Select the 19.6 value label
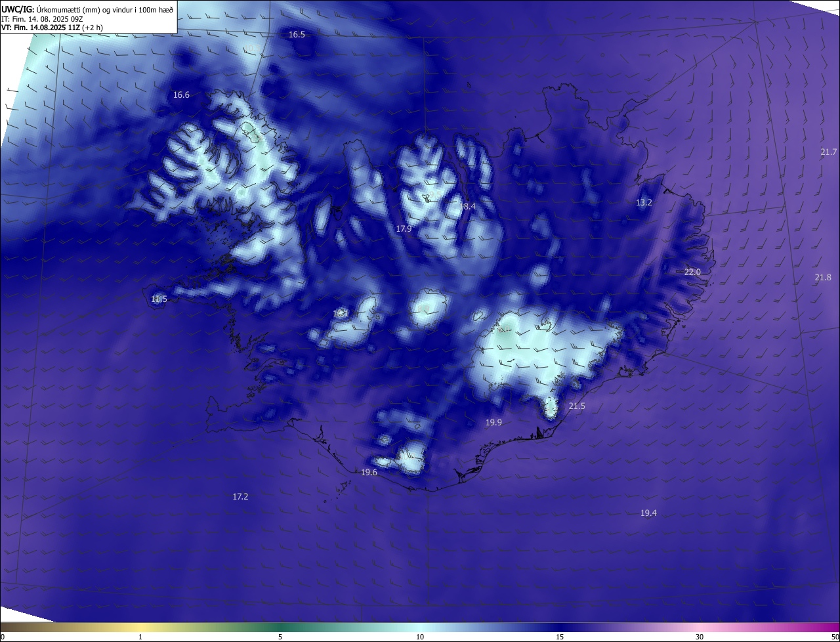Image resolution: width=840 pixels, height=642 pixels. [x=369, y=473]
